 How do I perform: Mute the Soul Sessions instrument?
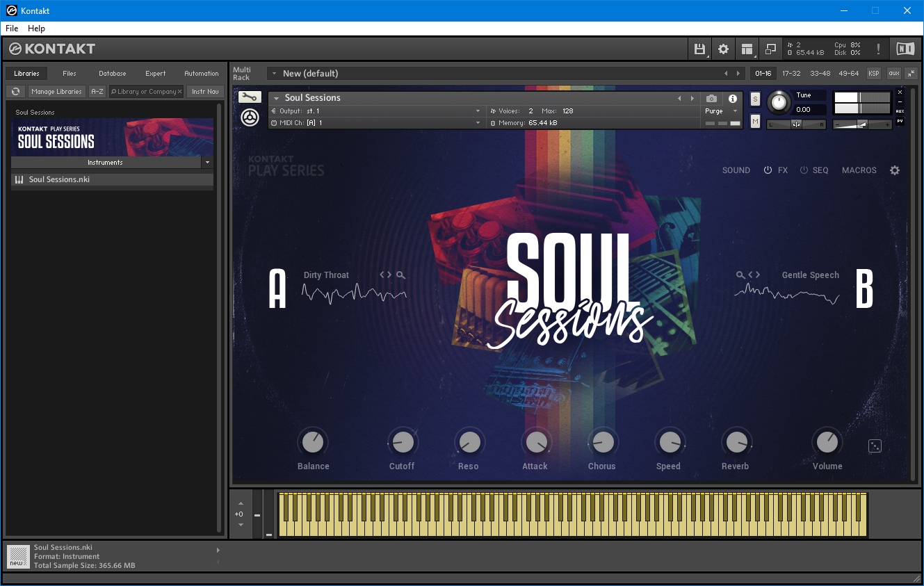point(756,122)
